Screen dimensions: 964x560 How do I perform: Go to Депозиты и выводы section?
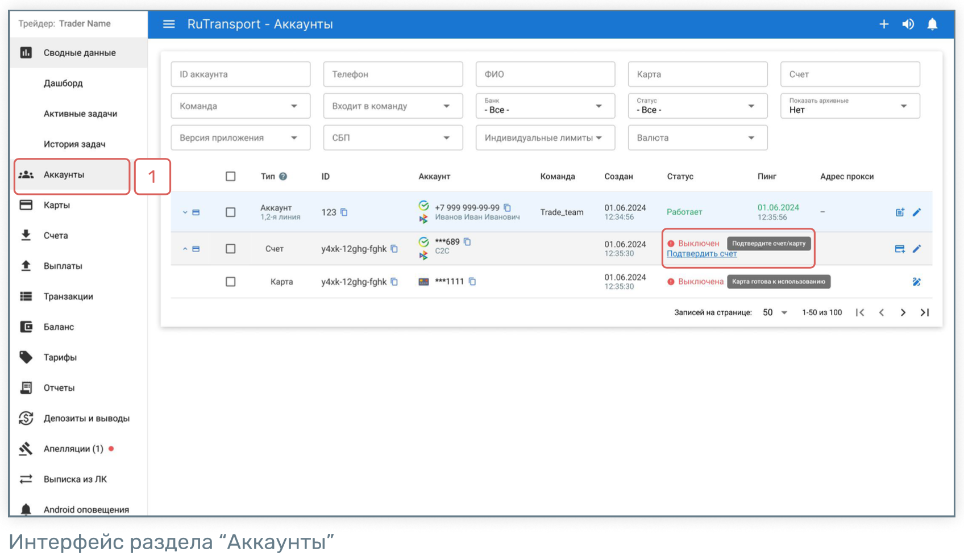click(x=86, y=419)
